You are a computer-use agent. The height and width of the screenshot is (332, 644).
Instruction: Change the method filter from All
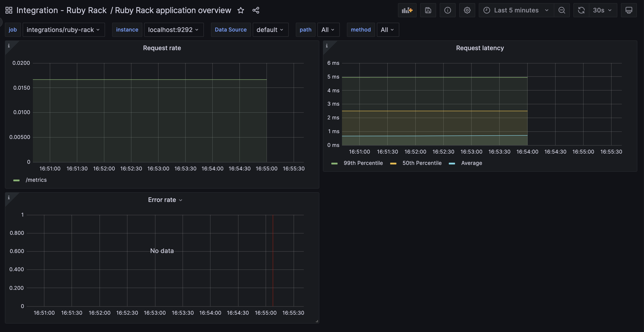(388, 30)
